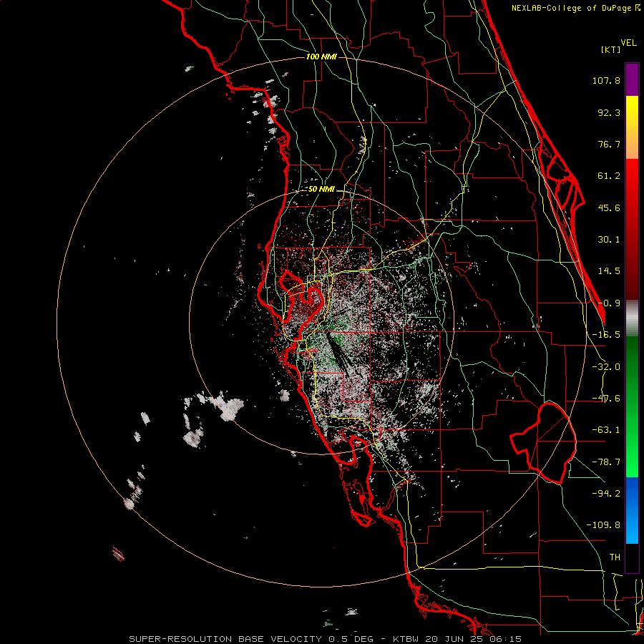This screenshot has height=644, width=644.
Task: Click the 61.2 legend value
Action: tap(609, 176)
